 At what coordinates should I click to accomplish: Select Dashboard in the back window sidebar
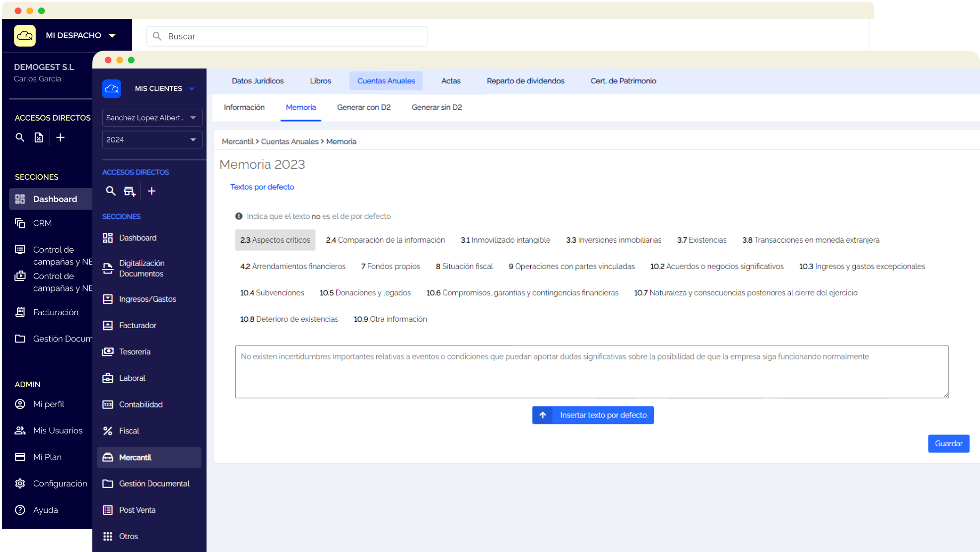tap(51, 199)
